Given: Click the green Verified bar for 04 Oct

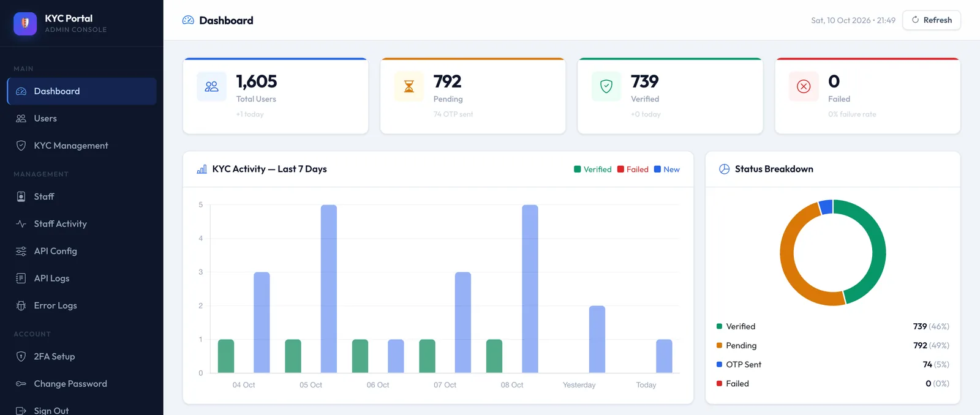Looking at the screenshot, I should (226, 356).
